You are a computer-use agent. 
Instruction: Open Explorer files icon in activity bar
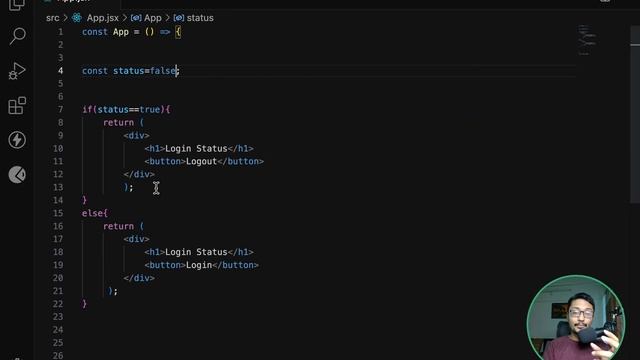tap(17, 5)
